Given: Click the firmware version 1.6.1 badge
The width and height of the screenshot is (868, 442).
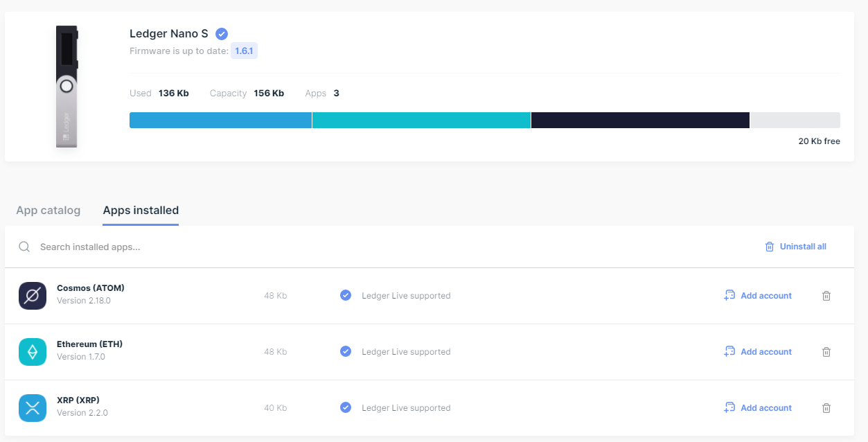Looking at the screenshot, I should (x=244, y=51).
